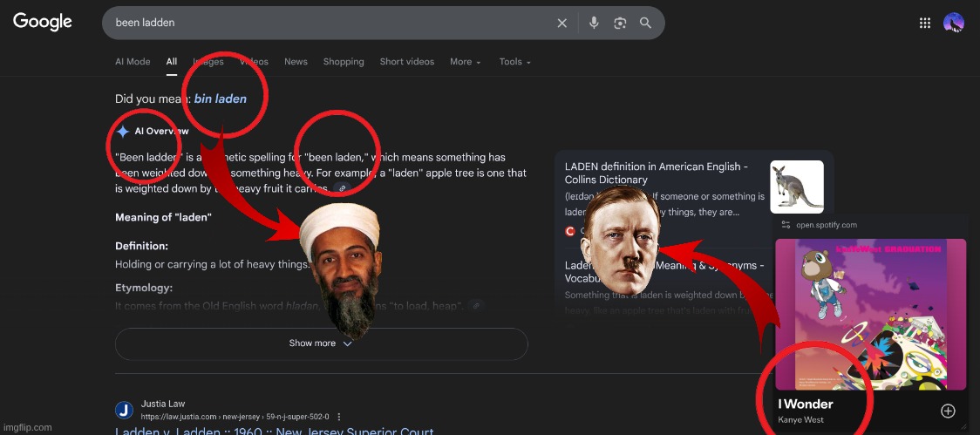Expand AI Overview with Show more
This screenshot has height=435, width=980.
coord(321,343)
